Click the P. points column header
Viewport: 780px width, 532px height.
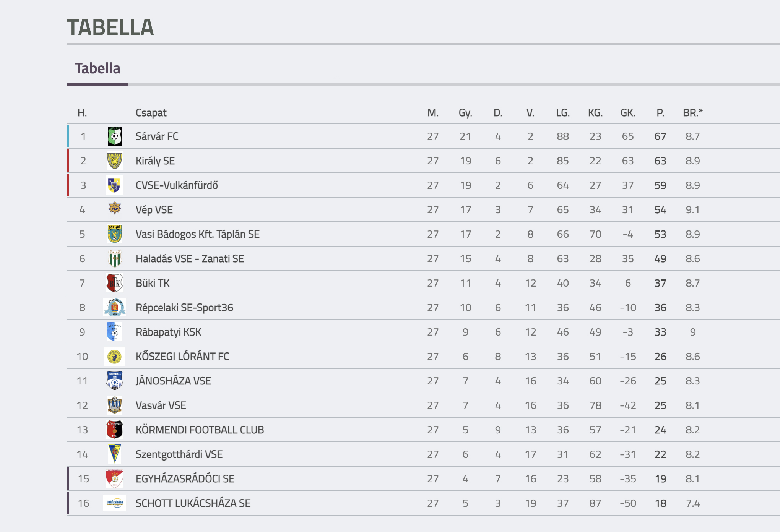tap(660, 113)
